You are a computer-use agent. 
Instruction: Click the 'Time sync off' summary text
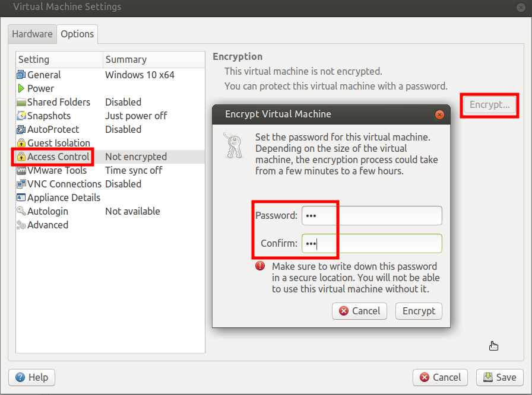[134, 170]
